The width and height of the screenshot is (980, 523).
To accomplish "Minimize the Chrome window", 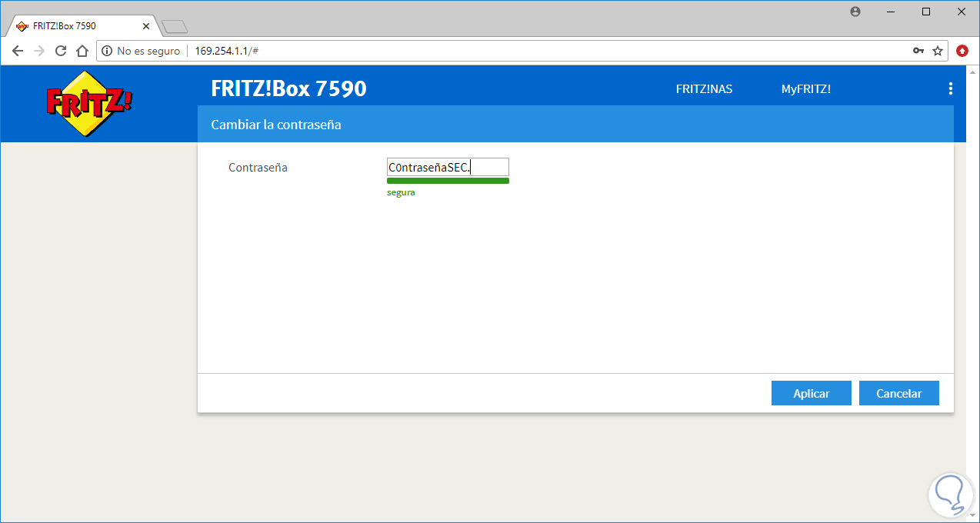I will (x=890, y=12).
